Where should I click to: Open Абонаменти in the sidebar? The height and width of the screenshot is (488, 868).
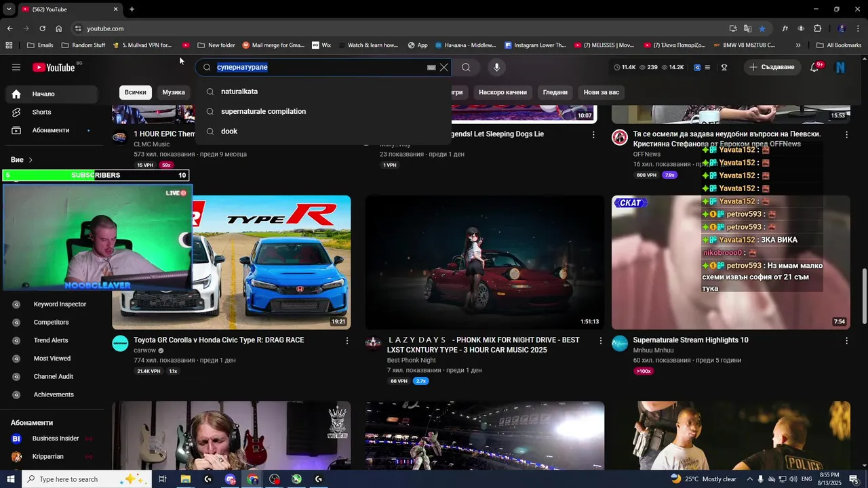[x=53, y=130]
